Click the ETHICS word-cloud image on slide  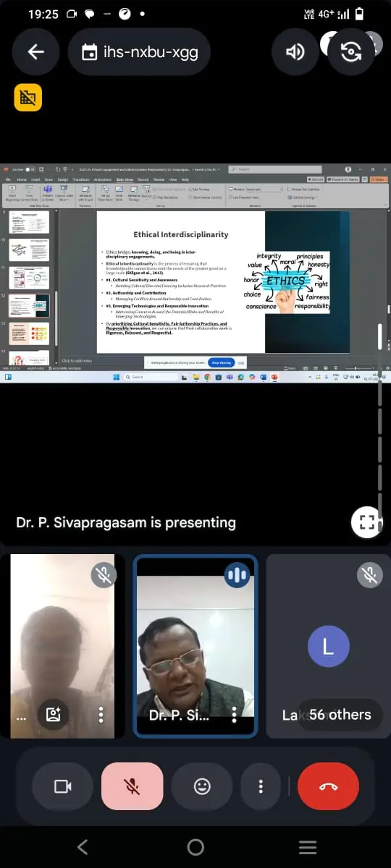(287, 282)
